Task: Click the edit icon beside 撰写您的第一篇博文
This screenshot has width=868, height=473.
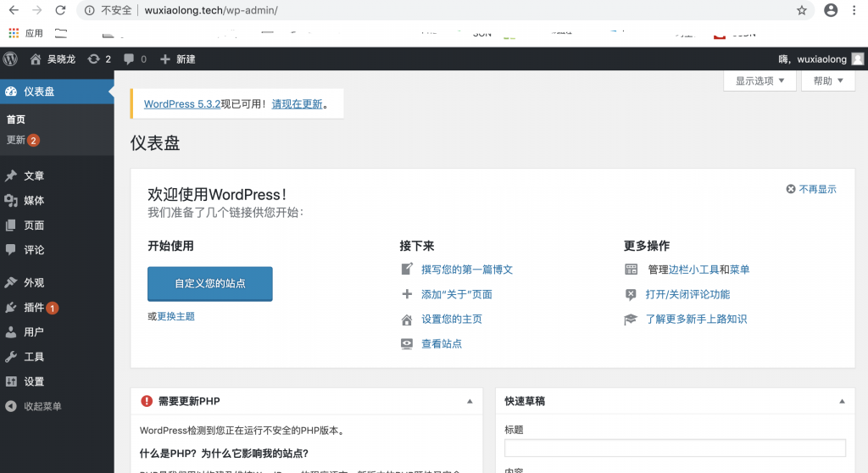Action: pyautogui.click(x=407, y=270)
